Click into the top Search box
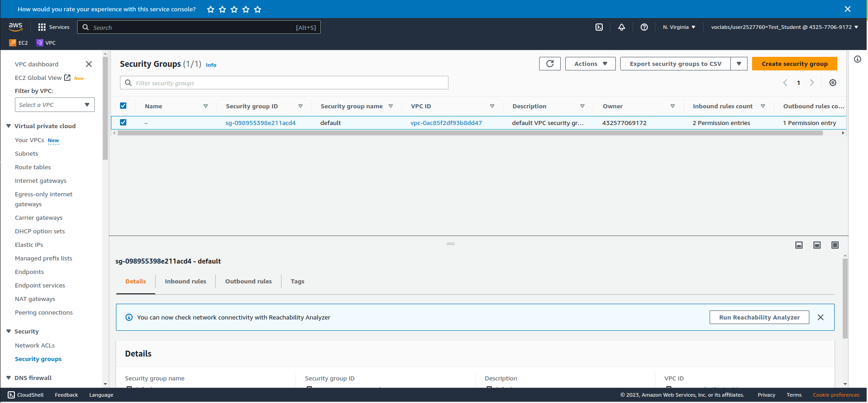868x403 pixels. (199, 27)
